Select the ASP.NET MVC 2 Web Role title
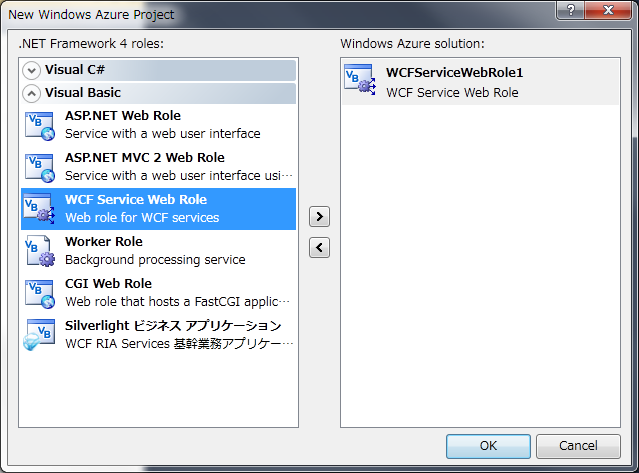The width and height of the screenshot is (639, 473). coord(145,158)
